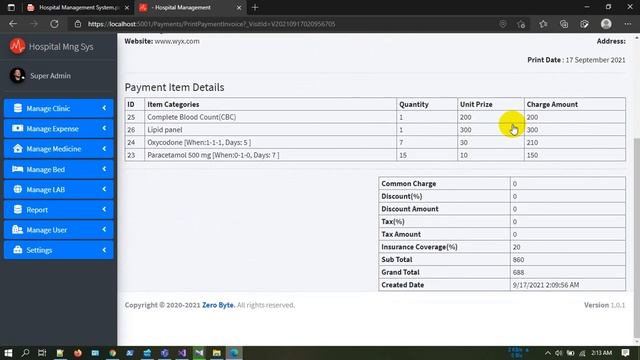Open the Manage Clinic menu label
Screen dimensions: 640x360
pos(48,109)
